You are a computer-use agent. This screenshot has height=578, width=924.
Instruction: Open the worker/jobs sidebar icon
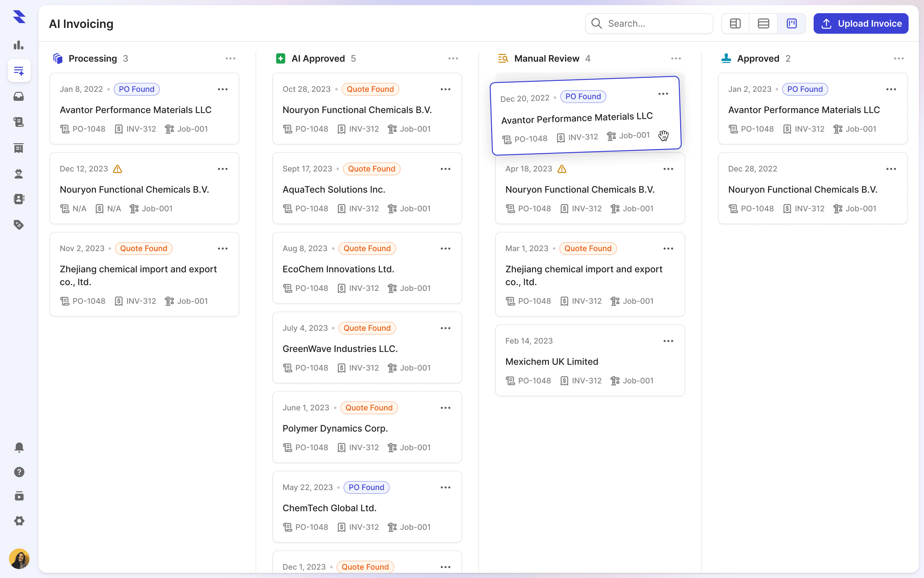coord(19,173)
